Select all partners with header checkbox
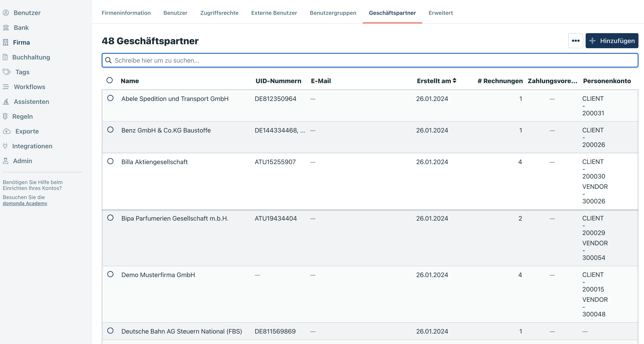644x344 pixels. (x=110, y=80)
